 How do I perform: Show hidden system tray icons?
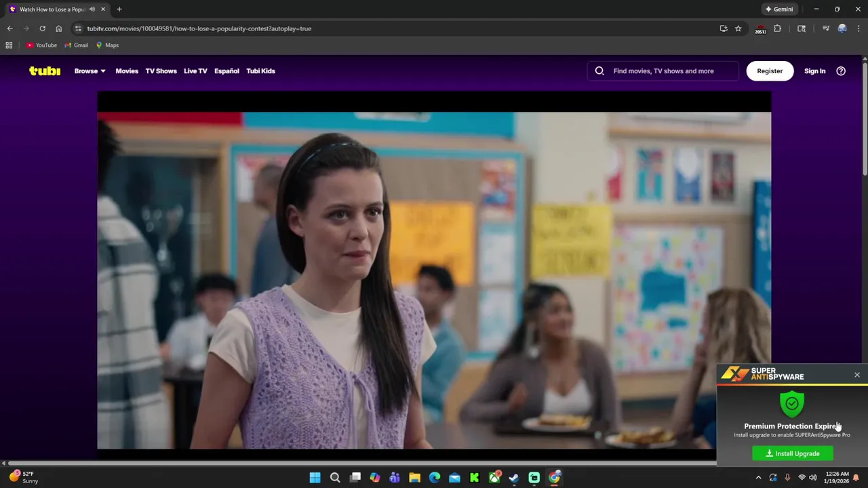[758, 478]
